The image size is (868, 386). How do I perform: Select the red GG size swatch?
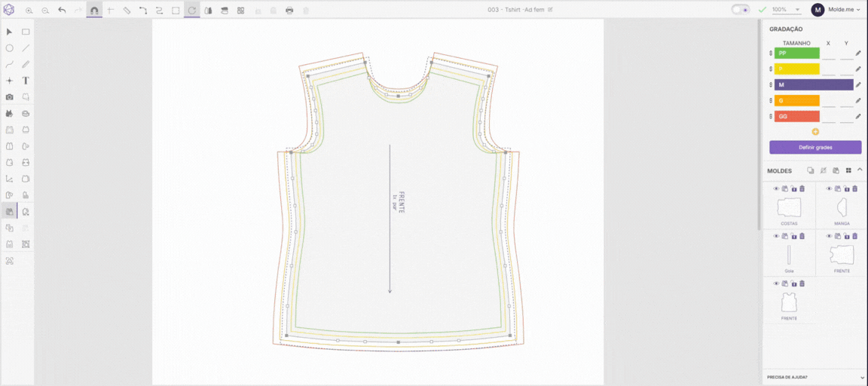[x=796, y=117]
